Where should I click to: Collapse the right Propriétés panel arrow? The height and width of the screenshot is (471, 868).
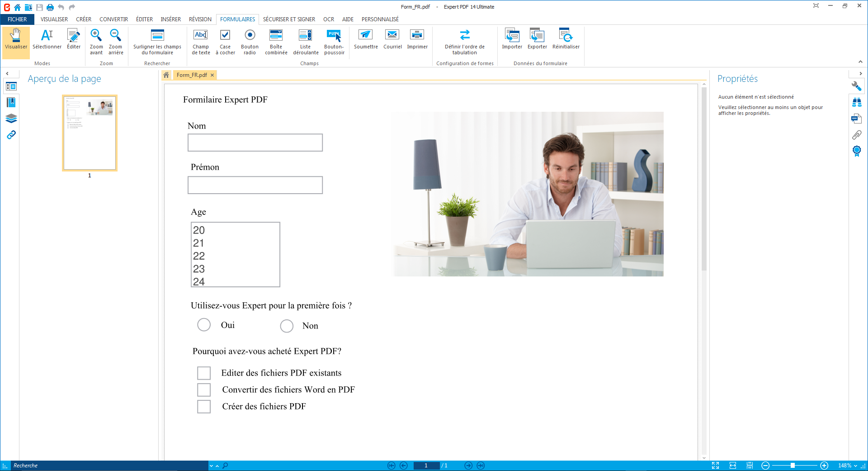(x=861, y=73)
